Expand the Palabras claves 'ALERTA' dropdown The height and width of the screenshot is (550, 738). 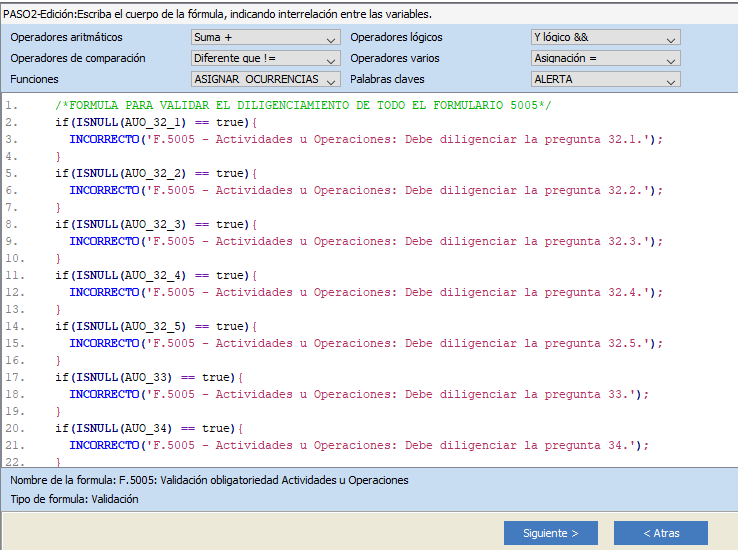[605, 80]
